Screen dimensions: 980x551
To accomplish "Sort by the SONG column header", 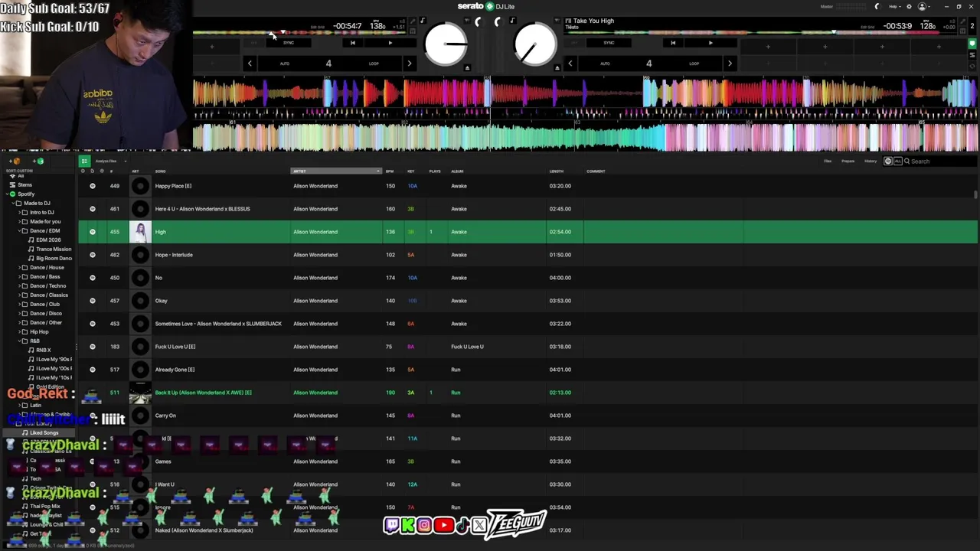I will (160, 171).
